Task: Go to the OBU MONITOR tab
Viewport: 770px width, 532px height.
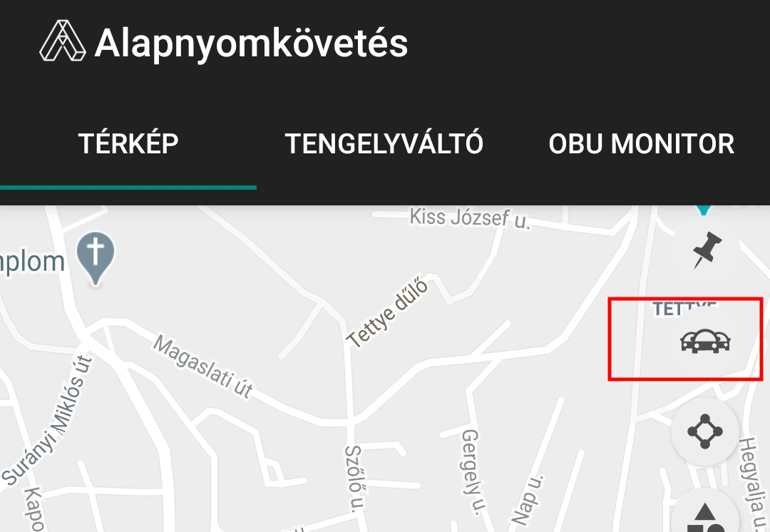Action: pos(642,143)
